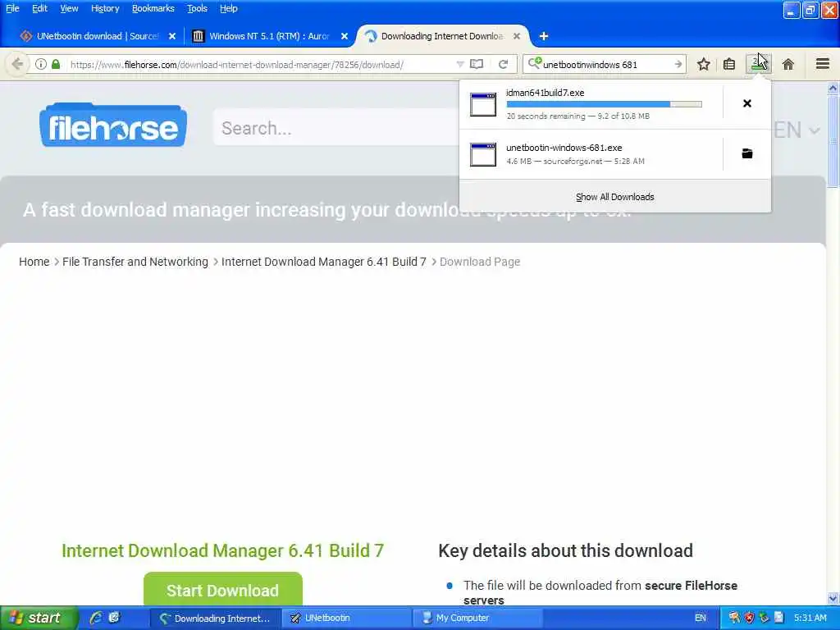
Task: Click the scrollbar down arrow
Action: click(833, 598)
